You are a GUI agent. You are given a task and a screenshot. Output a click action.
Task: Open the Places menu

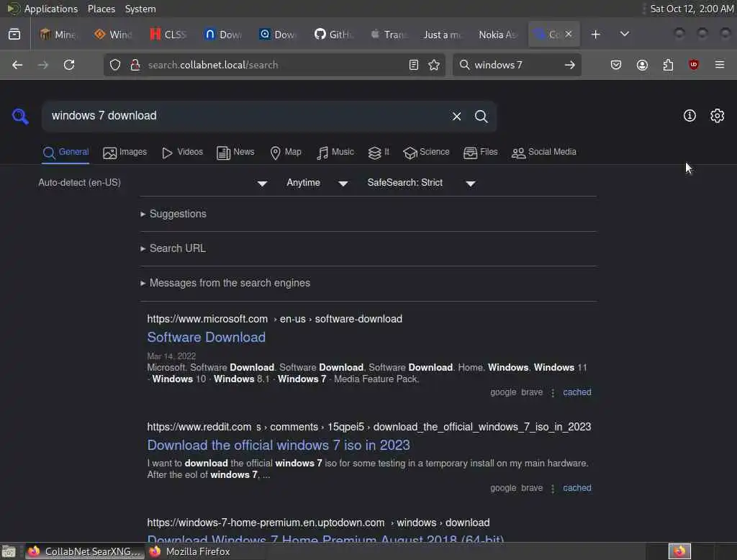click(101, 9)
